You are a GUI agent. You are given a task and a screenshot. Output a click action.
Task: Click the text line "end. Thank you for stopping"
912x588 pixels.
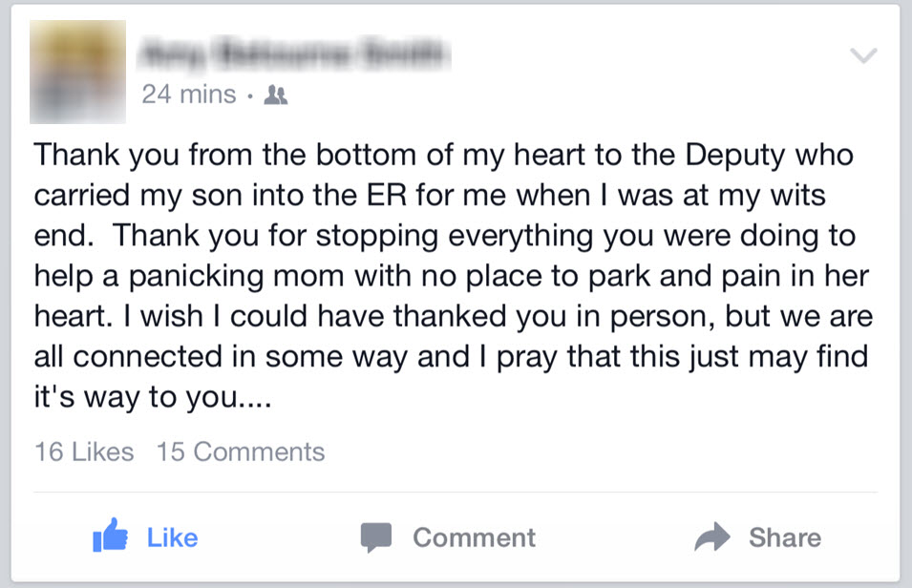pyautogui.click(x=445, y=237)
